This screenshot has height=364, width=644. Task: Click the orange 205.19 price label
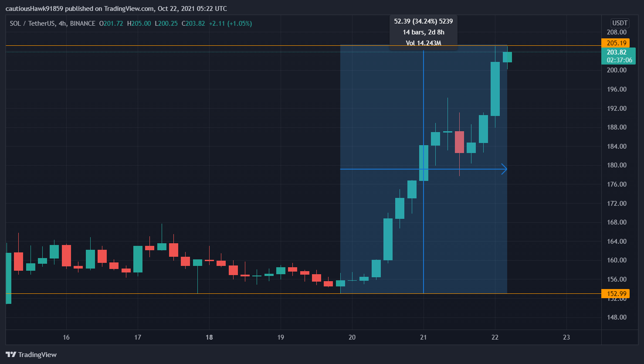click(616, 43)
